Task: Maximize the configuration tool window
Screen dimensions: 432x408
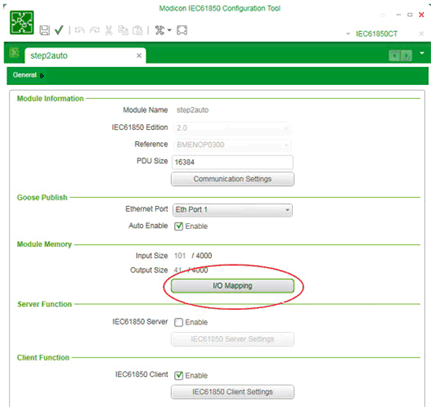Action: [x=410, y=15]
